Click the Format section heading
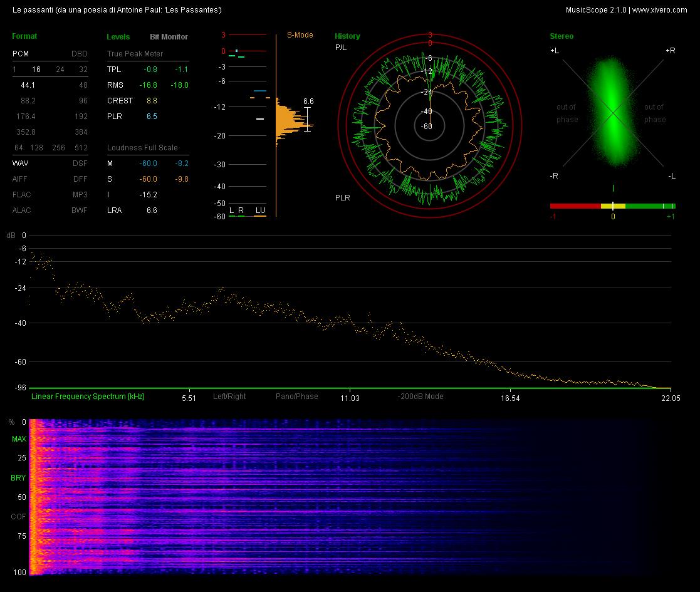This screenshot has width=700, height=592. (24, 36)
